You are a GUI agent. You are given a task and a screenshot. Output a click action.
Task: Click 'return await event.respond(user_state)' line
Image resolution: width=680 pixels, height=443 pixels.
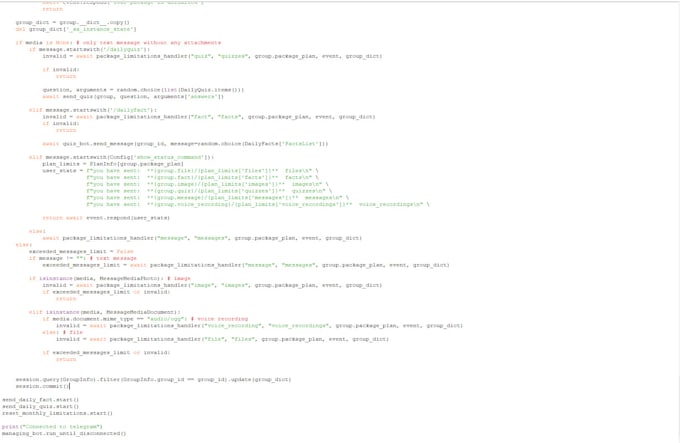pyautogui.click(x=106, y=218)
